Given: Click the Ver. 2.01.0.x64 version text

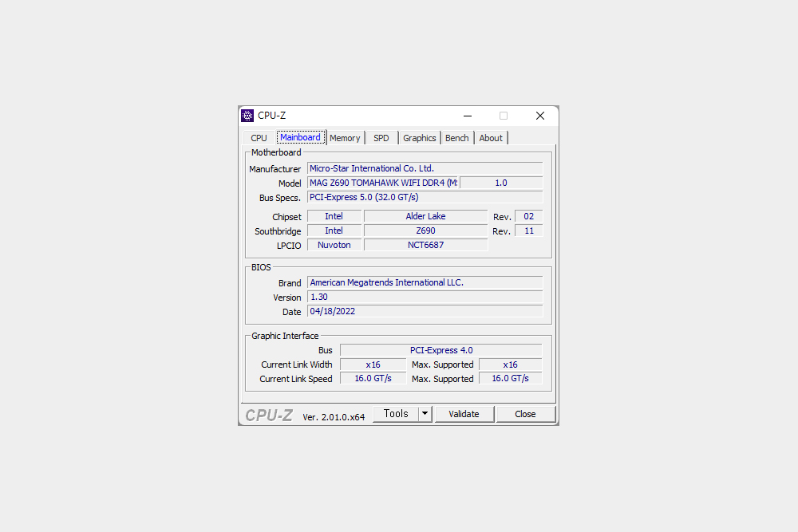Looking at the screenshot, I should pos(334,417).
